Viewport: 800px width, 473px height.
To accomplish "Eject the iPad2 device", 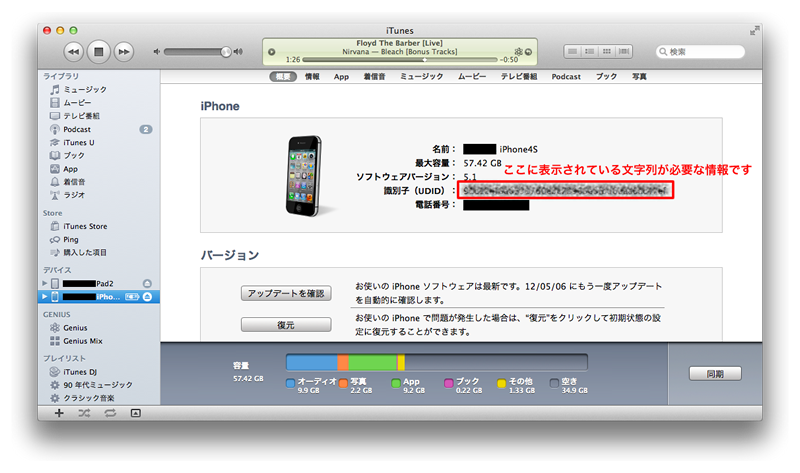I will tap(147, 283).
